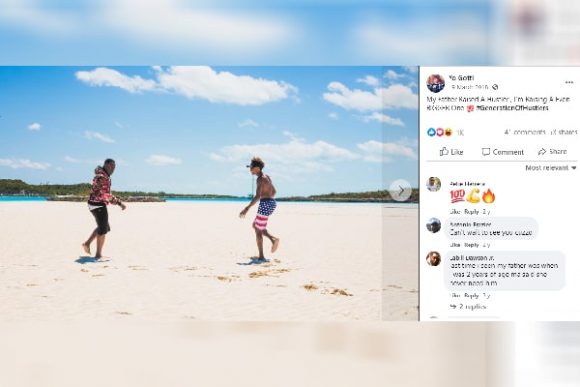
Task: Click the globe privacy icon
Action: (x=495, y=87)
